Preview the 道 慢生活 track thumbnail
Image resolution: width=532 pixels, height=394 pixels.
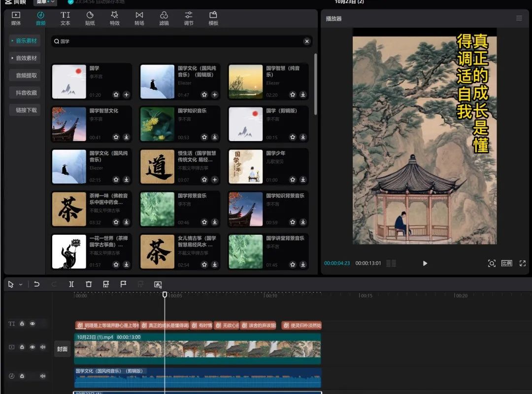(158, 167)
